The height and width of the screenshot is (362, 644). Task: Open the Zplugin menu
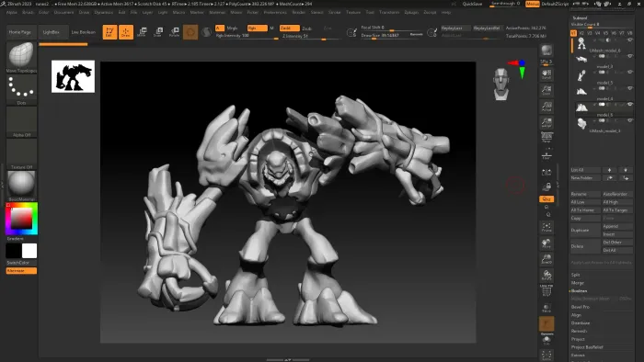pos(411,12)
